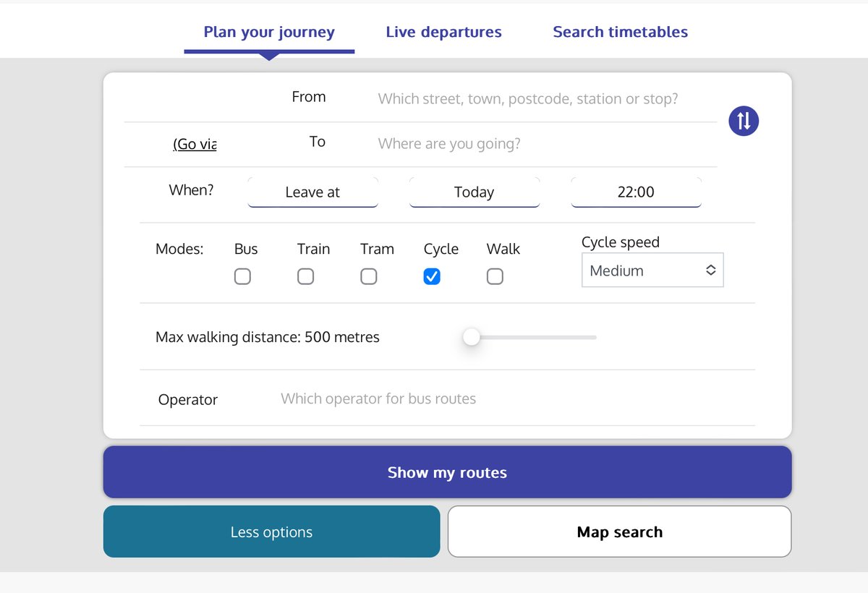The width and height of the screenshot is (868, 593).
Task: Tick the Train mode checkbox
Action: (x=306, y=276)
